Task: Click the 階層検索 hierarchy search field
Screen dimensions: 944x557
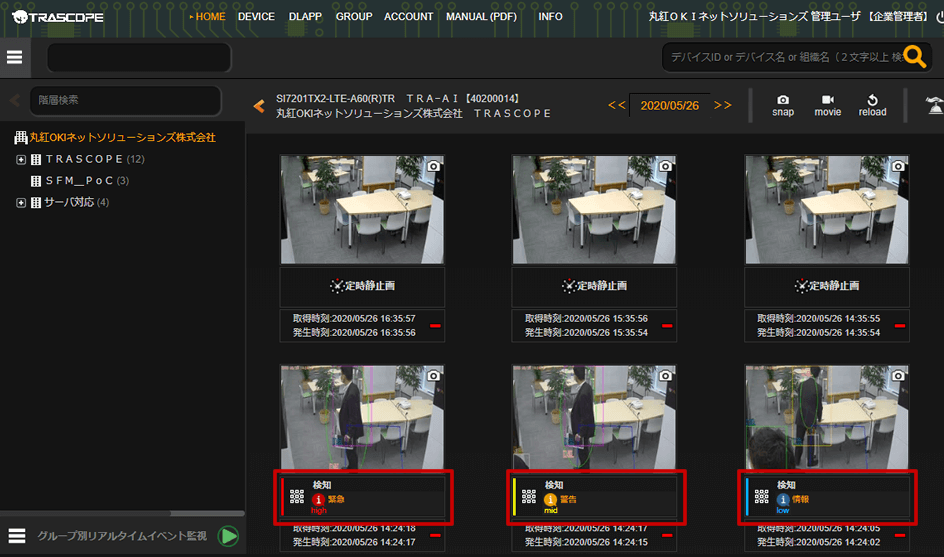Action: [x=125, y=100]
